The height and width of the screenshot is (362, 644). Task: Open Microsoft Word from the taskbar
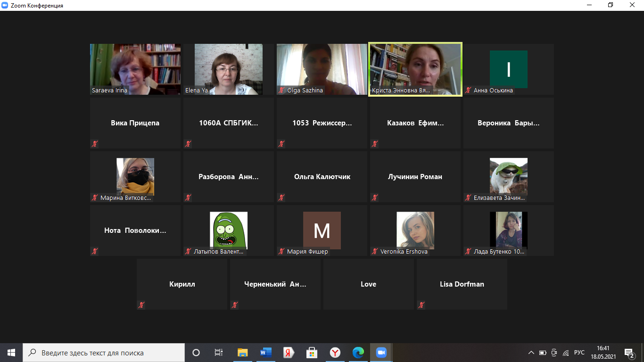pos(266,353)
